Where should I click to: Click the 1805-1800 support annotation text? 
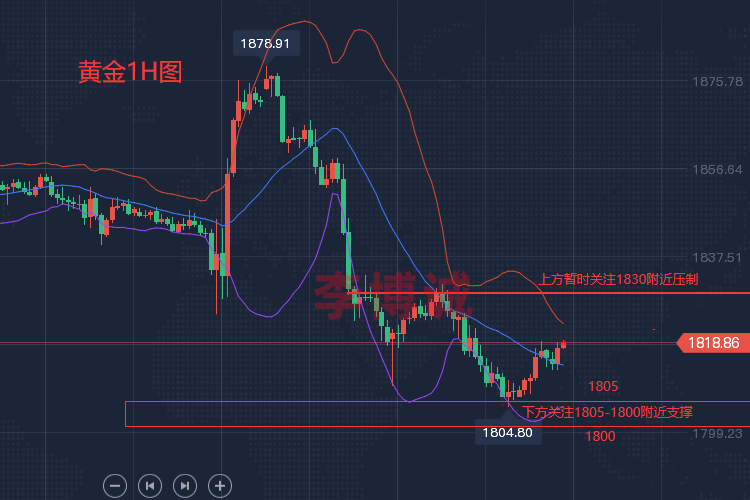607,412
